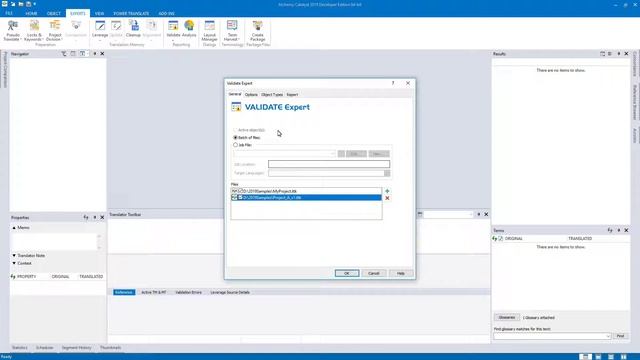This screenshot has width=640, height=360.
Task: Select the Job File radio button
Action: [235, 145]
